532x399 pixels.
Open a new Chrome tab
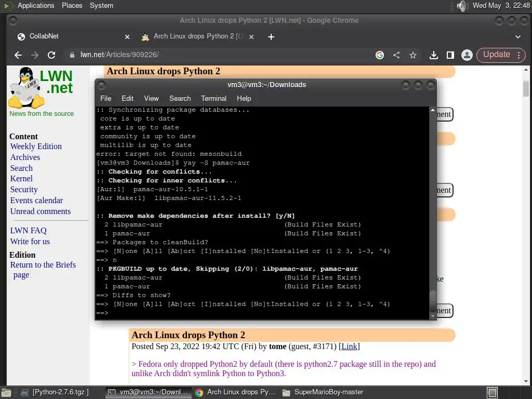pos(271,37)
